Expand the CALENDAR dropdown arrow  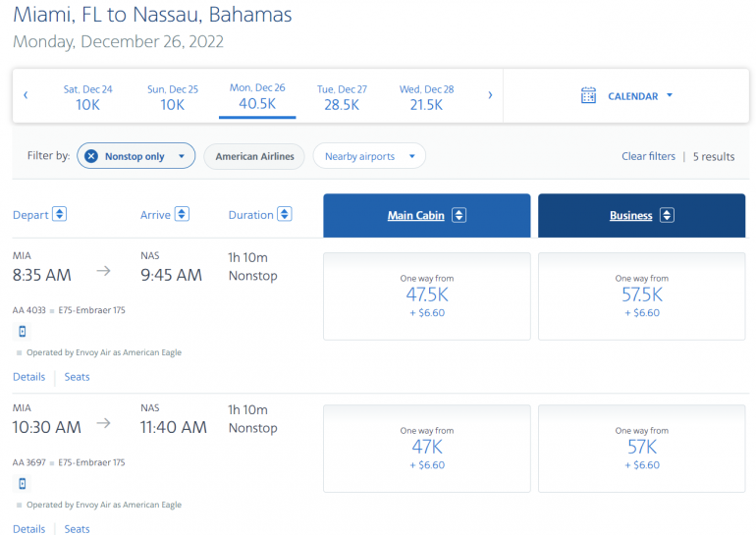[x=670, y=95]
